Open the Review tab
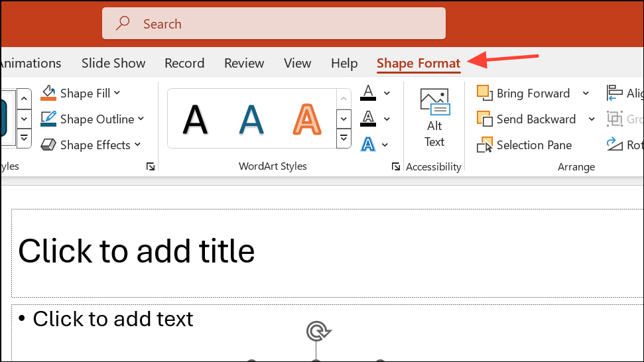The height and width of the screenshot is (362, 644). (x=244, y=63)
